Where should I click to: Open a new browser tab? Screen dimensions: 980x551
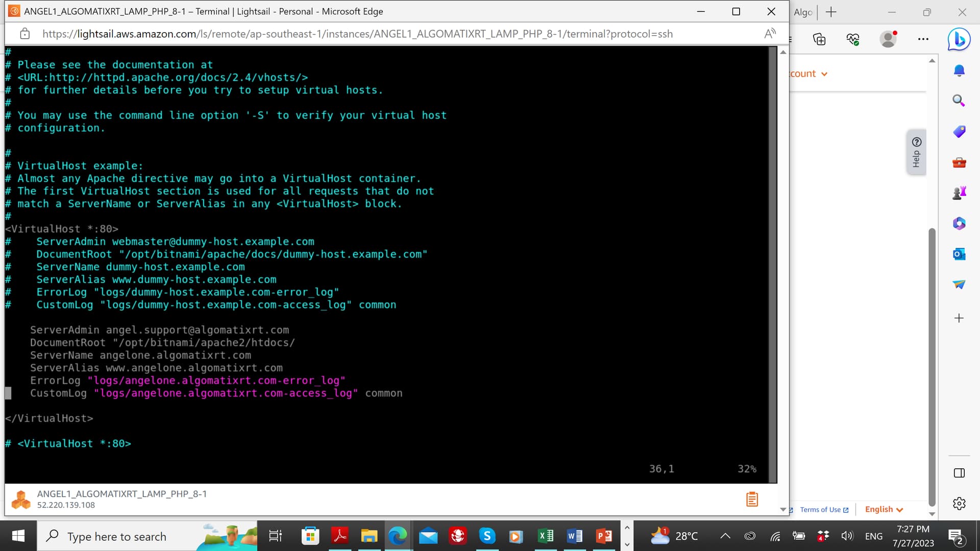[831, 12]
